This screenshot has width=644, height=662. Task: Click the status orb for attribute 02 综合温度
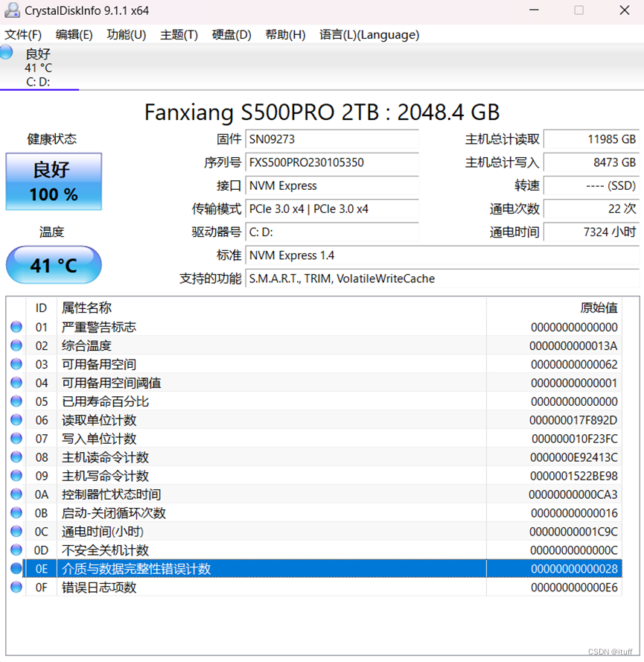[16, 346]
